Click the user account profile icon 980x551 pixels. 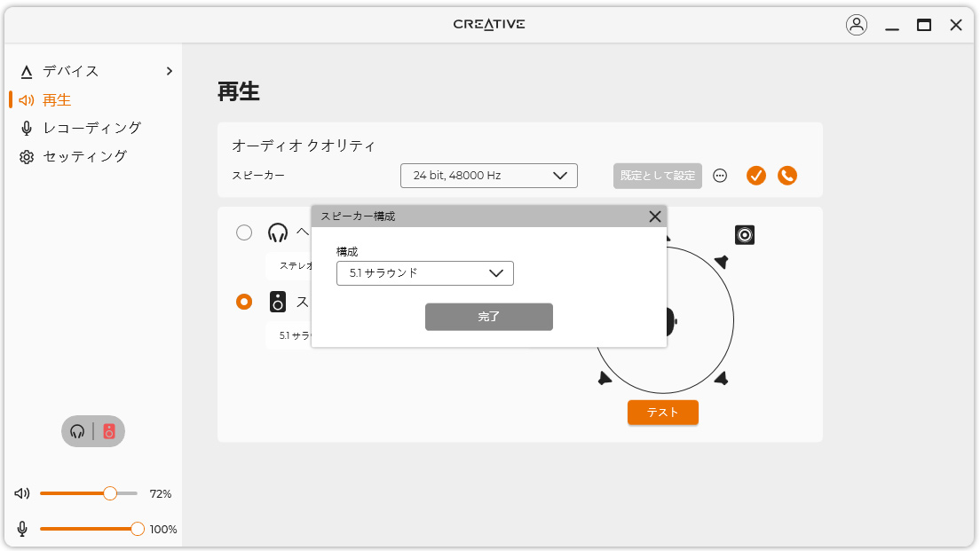pos(857,25)
